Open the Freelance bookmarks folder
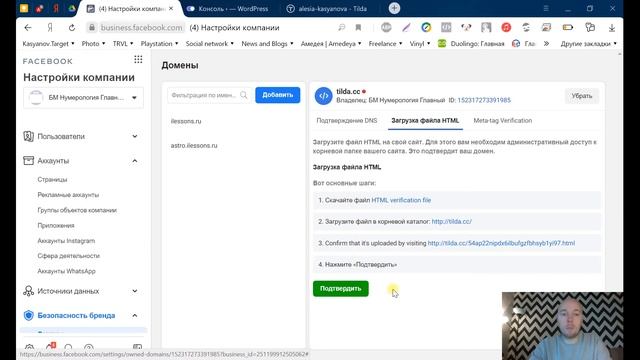The image size is (640, 360). point(385,43)
